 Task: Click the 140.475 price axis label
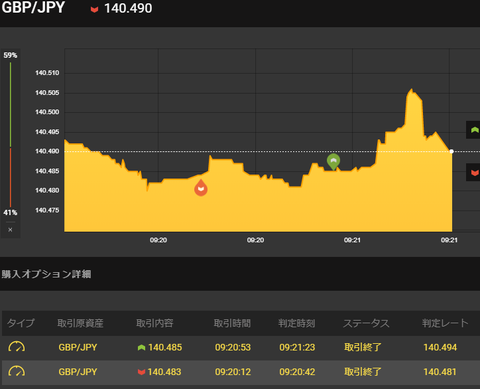(47, 210)
